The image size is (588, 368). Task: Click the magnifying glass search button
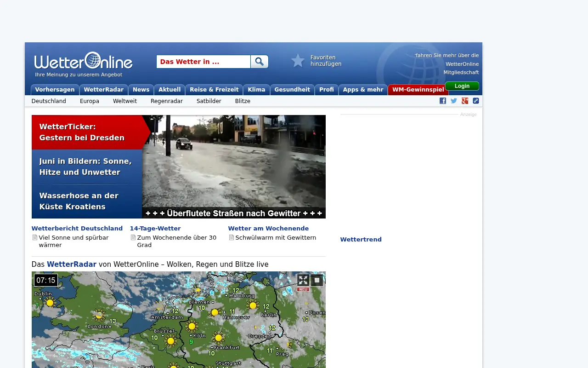coord(260,62)
